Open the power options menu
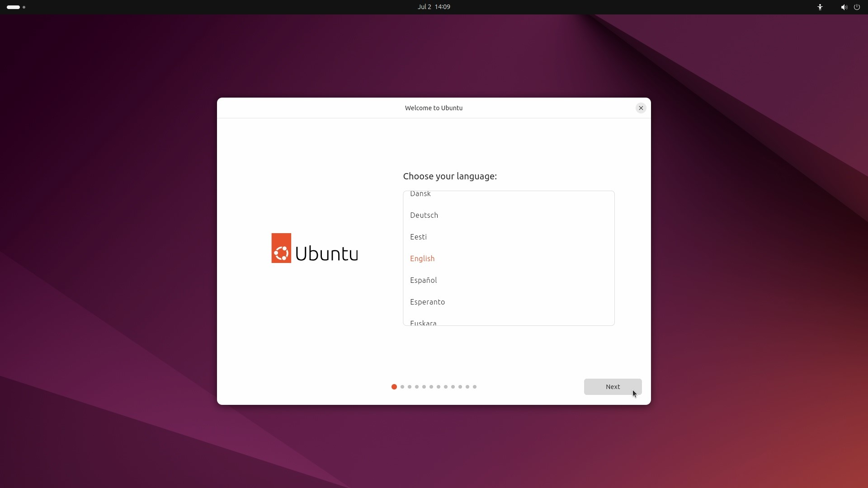868x488 pixels. (857, 7)
